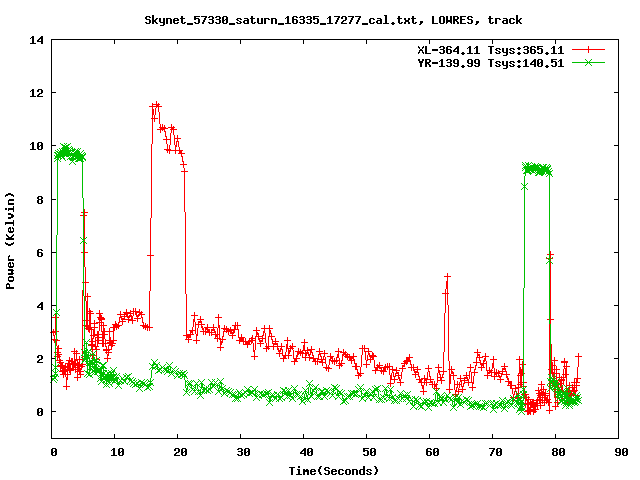Click the 'Time(Seconds)' x-axis label
This screenshot has height=480, width=640.
point(333,471)
